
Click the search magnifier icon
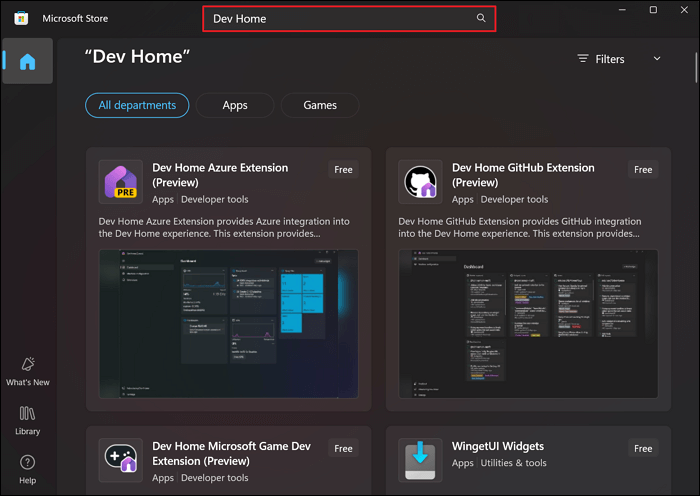[481, 18]
